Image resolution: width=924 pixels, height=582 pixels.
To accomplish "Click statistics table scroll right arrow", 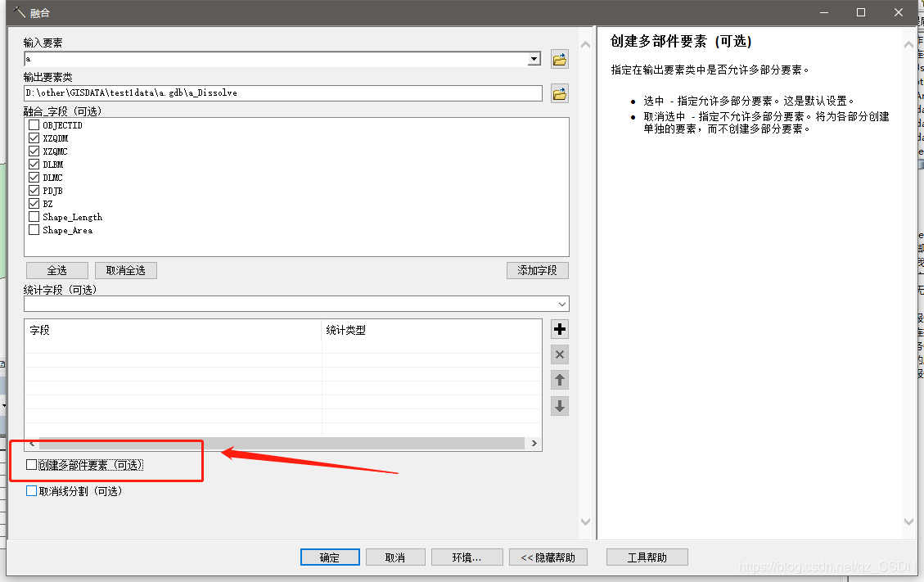I will click(534, 443).
